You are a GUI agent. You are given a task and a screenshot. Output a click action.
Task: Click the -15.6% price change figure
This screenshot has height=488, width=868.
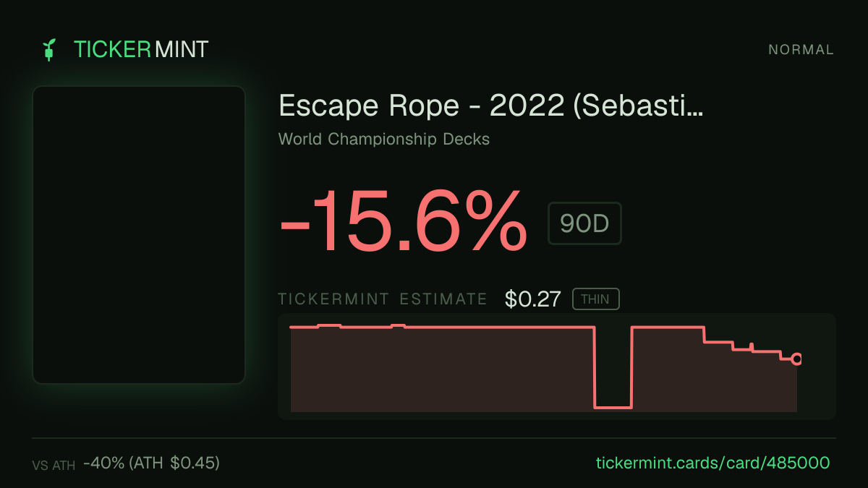403,221
